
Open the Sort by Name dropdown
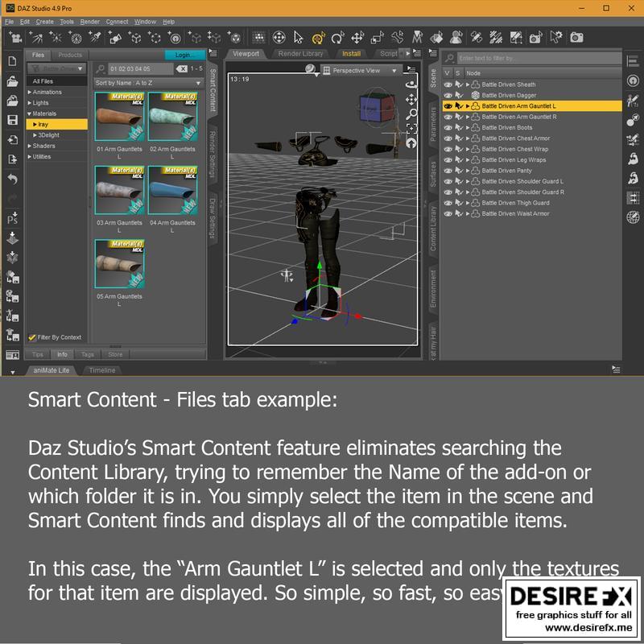point(148,83)
